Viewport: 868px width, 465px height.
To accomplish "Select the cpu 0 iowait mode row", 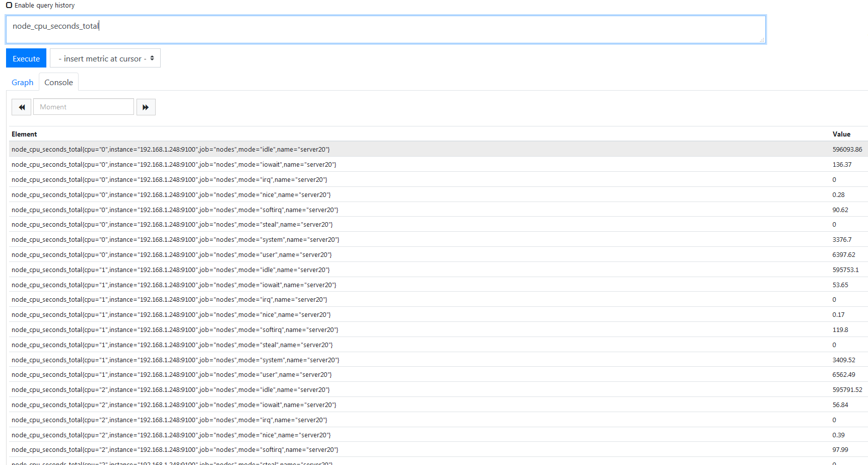I will point(174,165).
